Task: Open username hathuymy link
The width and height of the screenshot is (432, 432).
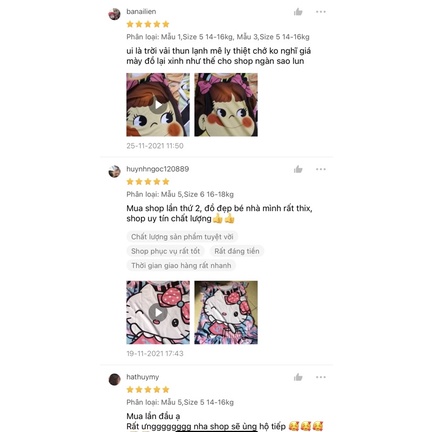Action: click(143, 377)
